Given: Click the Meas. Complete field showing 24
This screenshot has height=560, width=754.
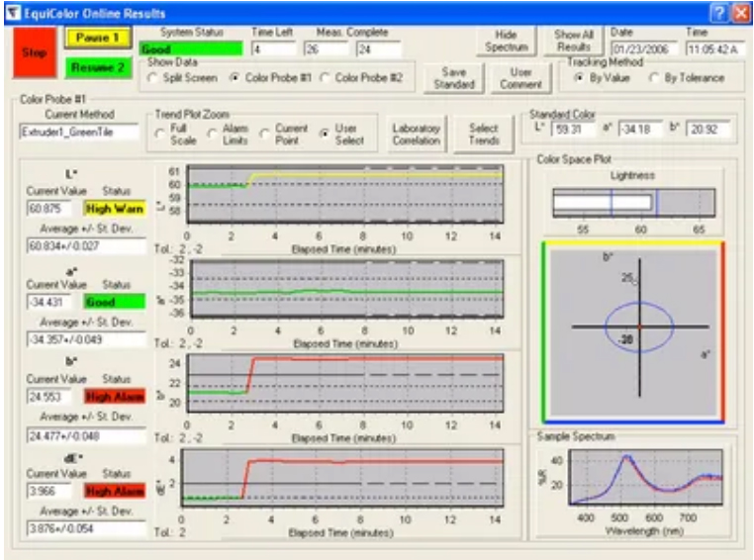Looking at the screenshot, I should tap(378, 49).
